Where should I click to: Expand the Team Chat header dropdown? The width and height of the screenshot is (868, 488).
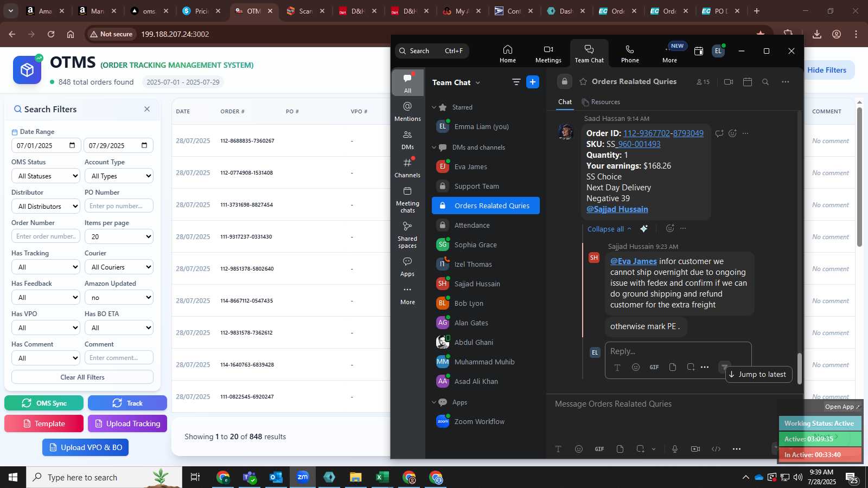click(x=478, y=83)
